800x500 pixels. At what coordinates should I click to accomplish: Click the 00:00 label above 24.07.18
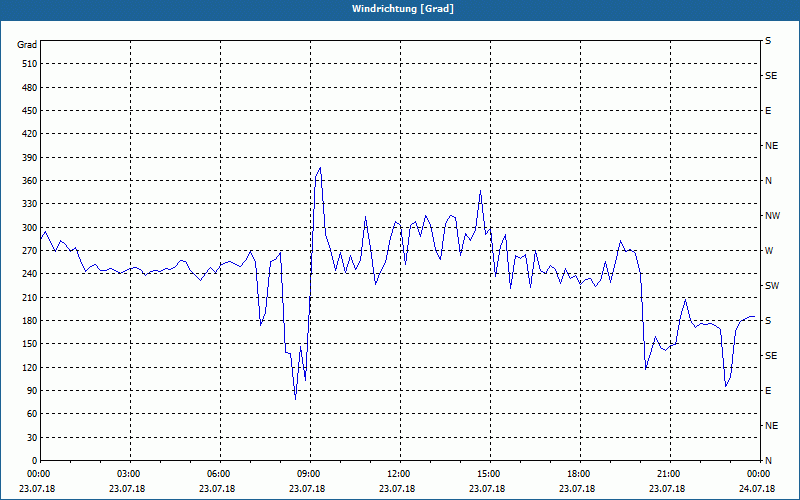759,474
